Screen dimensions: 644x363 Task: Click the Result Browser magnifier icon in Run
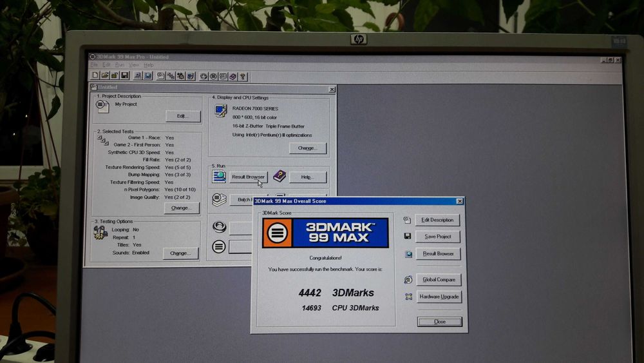(219, 177)
